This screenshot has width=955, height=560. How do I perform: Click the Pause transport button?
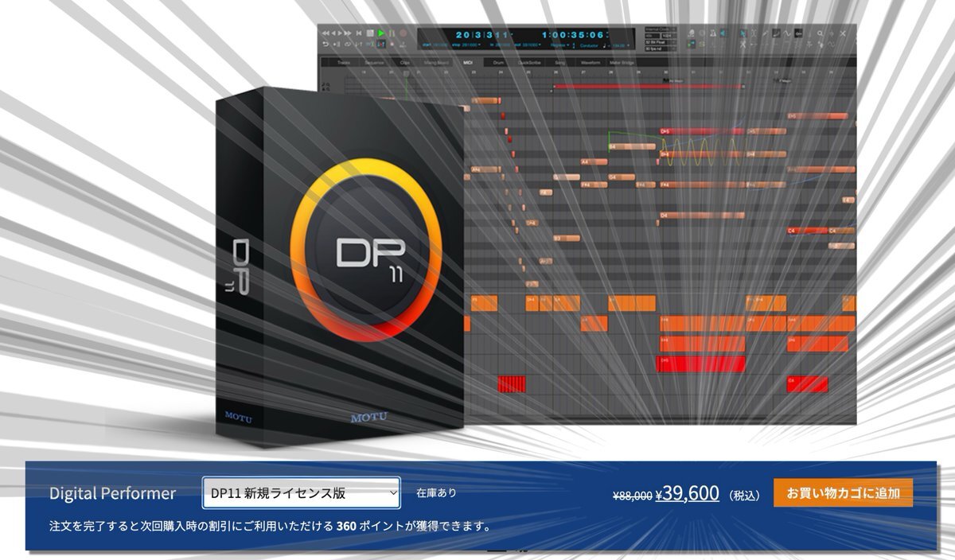[x=392, y=33]
